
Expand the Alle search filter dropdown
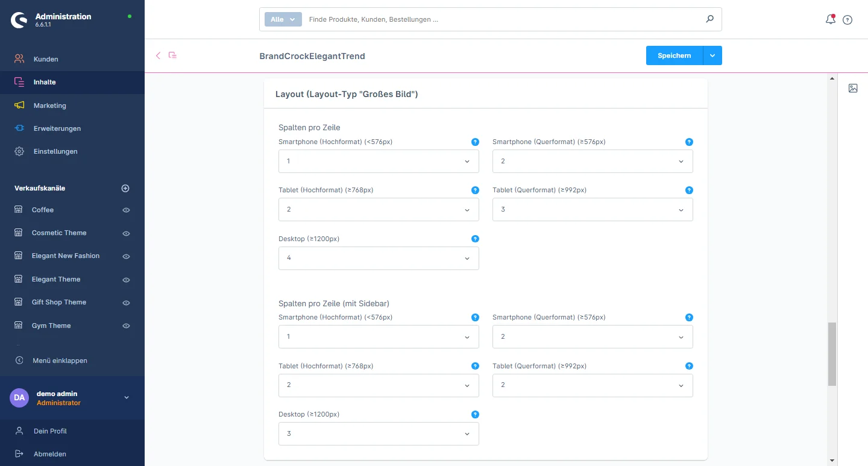(283, 19)
